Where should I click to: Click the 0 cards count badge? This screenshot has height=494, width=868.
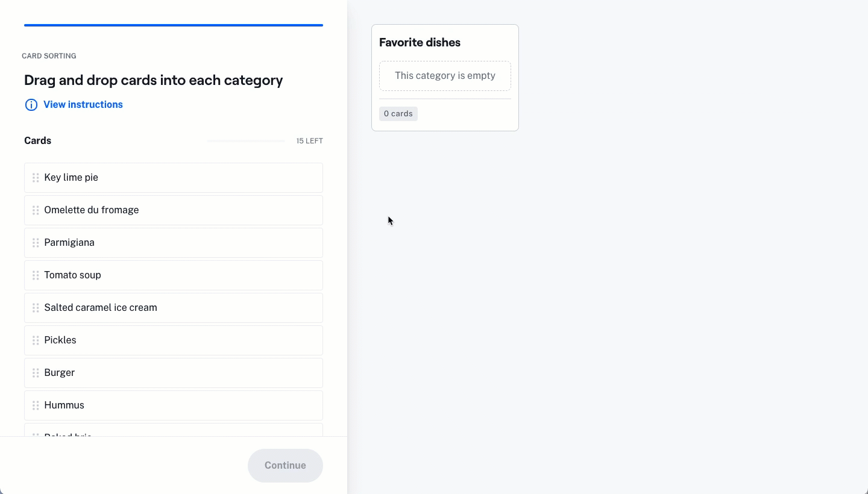398,114
